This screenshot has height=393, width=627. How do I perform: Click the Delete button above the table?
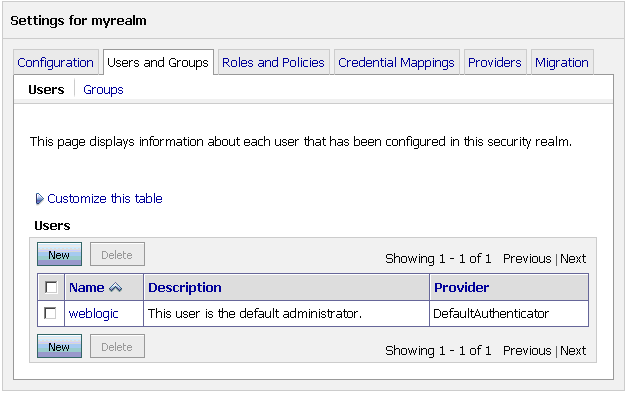pos(117,254)
